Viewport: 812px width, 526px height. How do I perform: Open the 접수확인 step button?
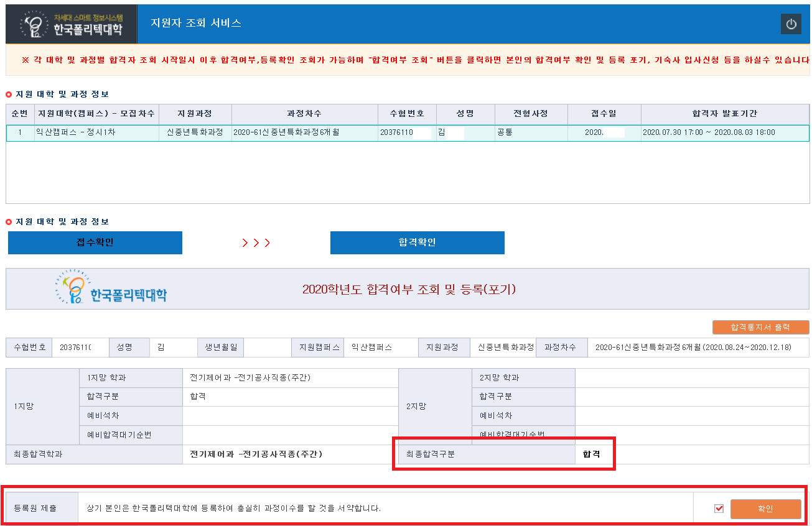[95, 242]
